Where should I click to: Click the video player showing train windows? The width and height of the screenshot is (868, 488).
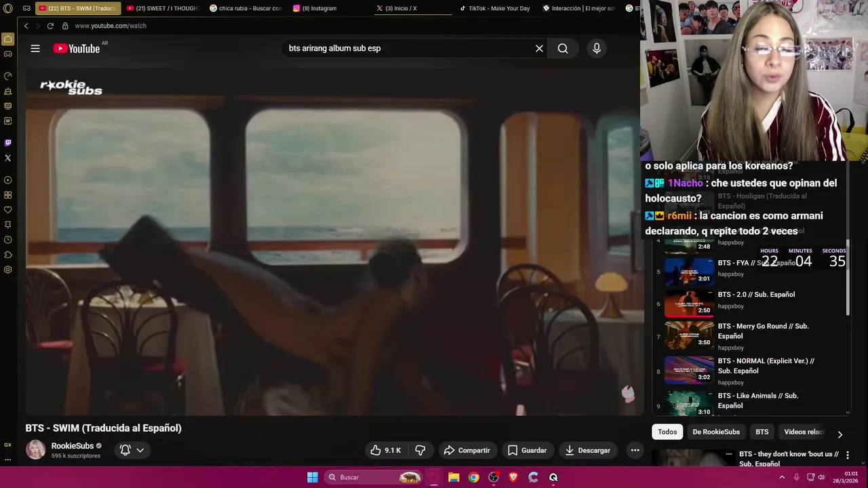pyautogui.click(x=334, y=242)
